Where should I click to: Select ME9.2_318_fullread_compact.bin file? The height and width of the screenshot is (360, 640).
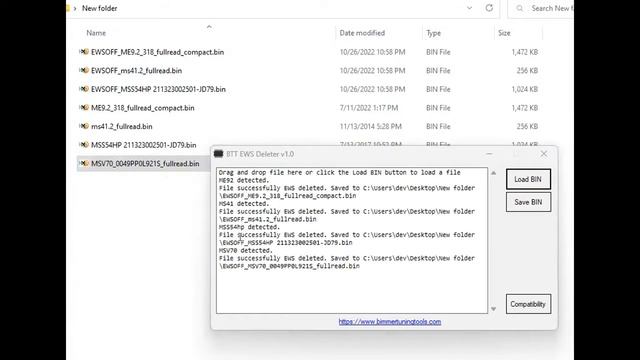pyautogui.click(x=142, y=108)
